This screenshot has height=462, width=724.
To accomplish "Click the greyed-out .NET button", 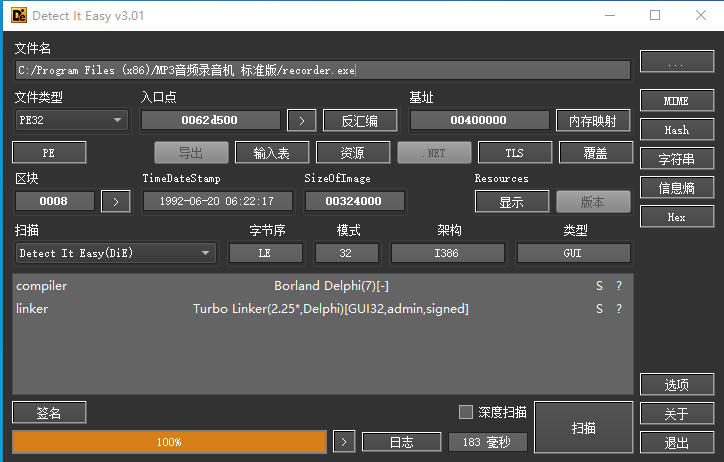I will click(x=434, y=153).
